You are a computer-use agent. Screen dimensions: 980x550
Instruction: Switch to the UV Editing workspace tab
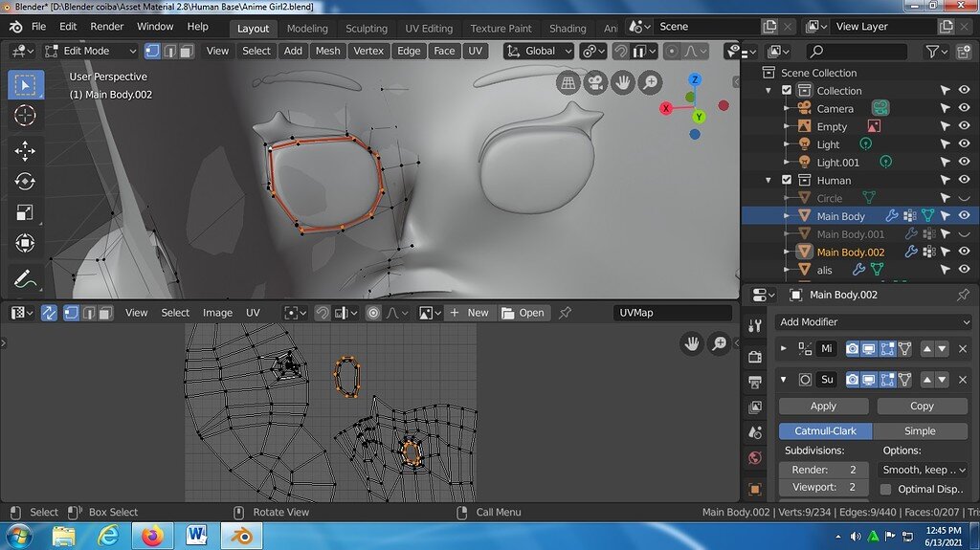[x=429, y=28]
